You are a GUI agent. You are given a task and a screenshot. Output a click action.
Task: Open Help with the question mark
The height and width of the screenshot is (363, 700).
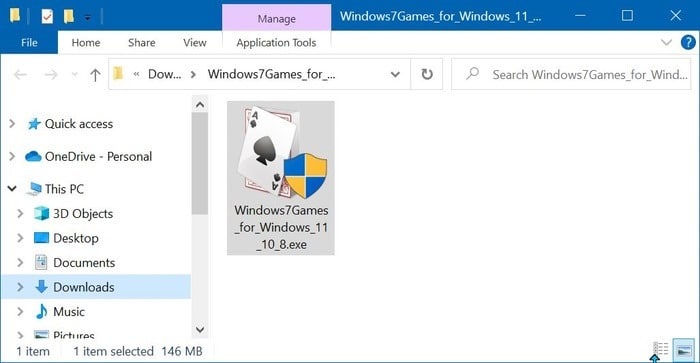[x=688, y=42]
